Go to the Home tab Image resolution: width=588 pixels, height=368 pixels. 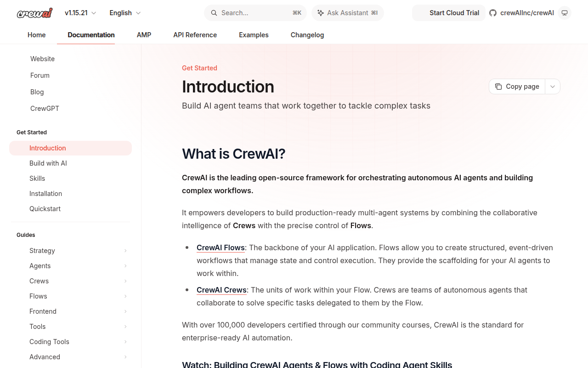click(37, 35)
